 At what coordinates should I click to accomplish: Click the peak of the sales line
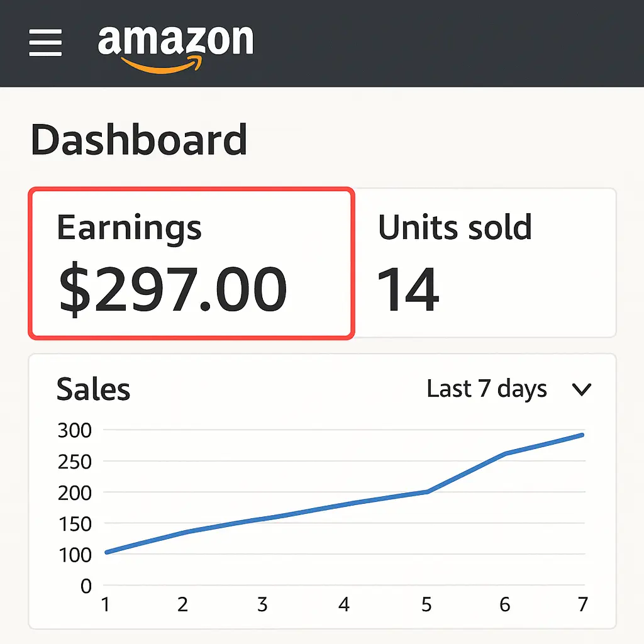coord(584,434)
